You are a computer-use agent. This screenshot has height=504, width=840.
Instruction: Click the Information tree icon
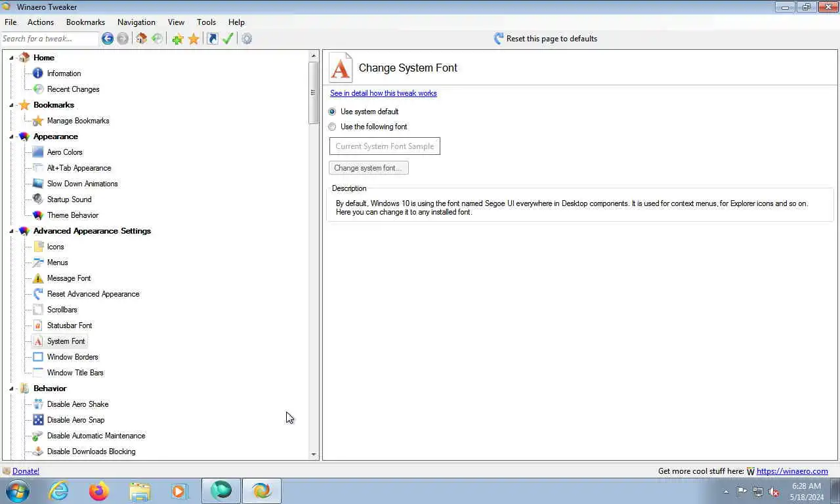pyautogui.click(x=38, y=73)
